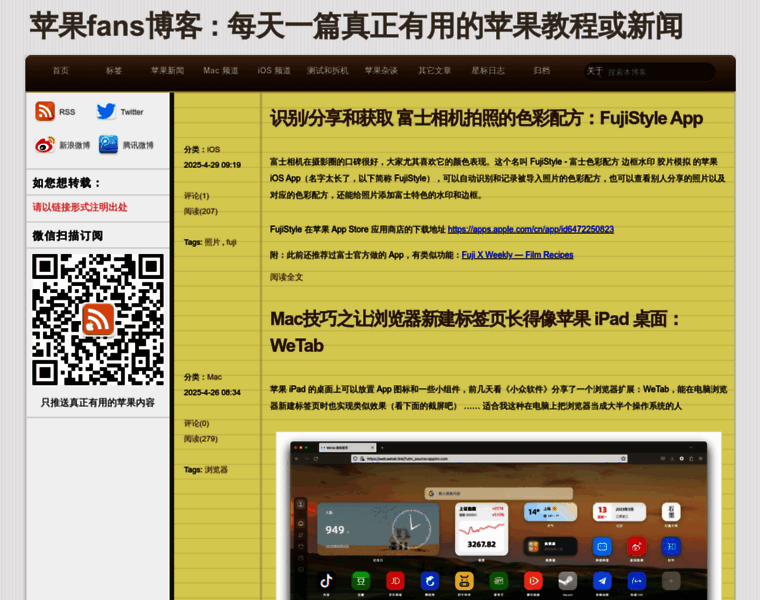
Task: Open the WeTab Mac技巧 article title
Action: pyautogui.click(x=475, y=332)
